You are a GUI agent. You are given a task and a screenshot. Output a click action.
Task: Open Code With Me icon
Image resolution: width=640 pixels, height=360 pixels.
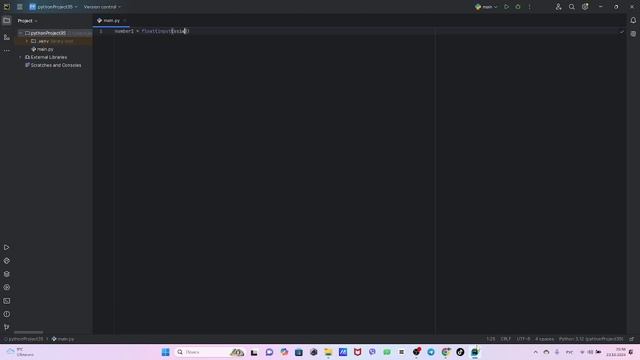[558, 7]
